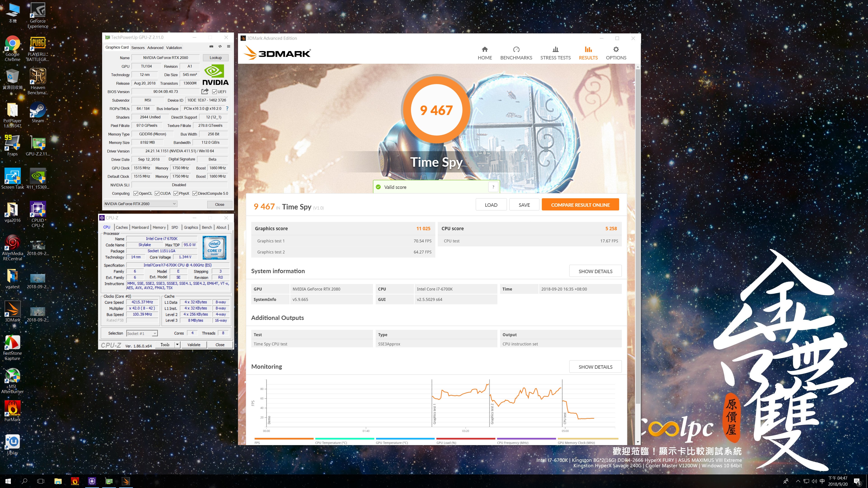Click the Windows Start button

point(8,481)
